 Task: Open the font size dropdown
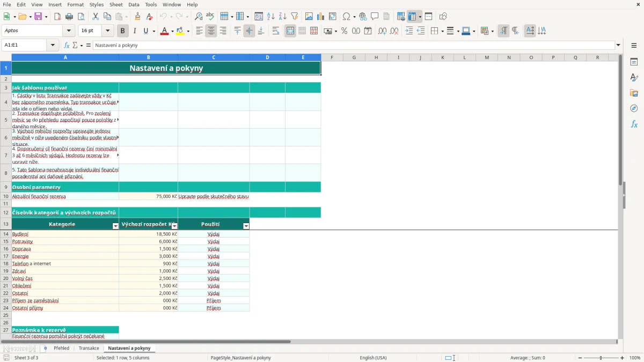point(107,31)
